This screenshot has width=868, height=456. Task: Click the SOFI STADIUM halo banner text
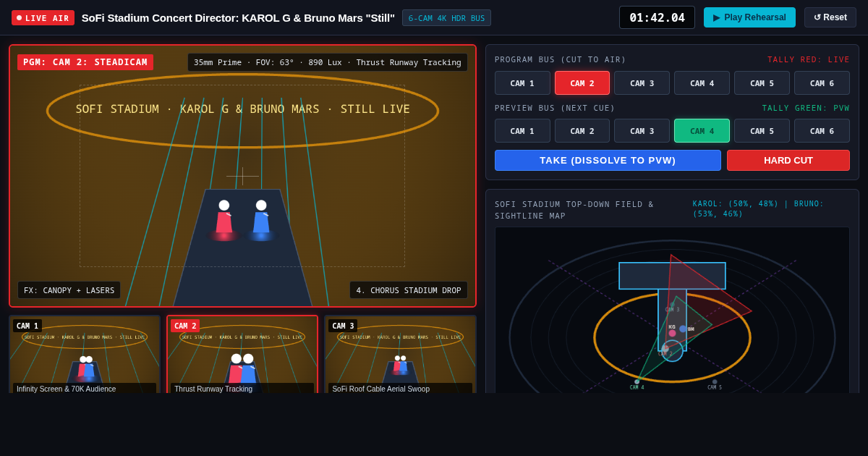pyautogui.click(x=243, y=109)
